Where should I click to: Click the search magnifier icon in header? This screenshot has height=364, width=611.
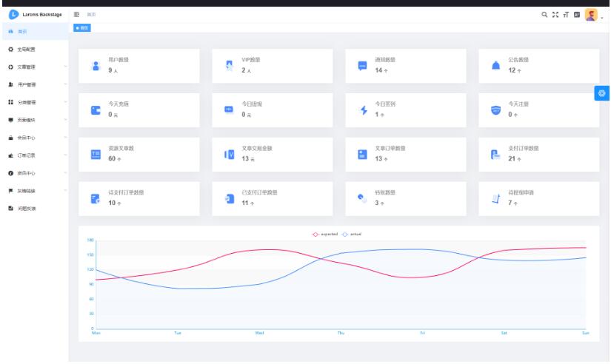[545, 15]
